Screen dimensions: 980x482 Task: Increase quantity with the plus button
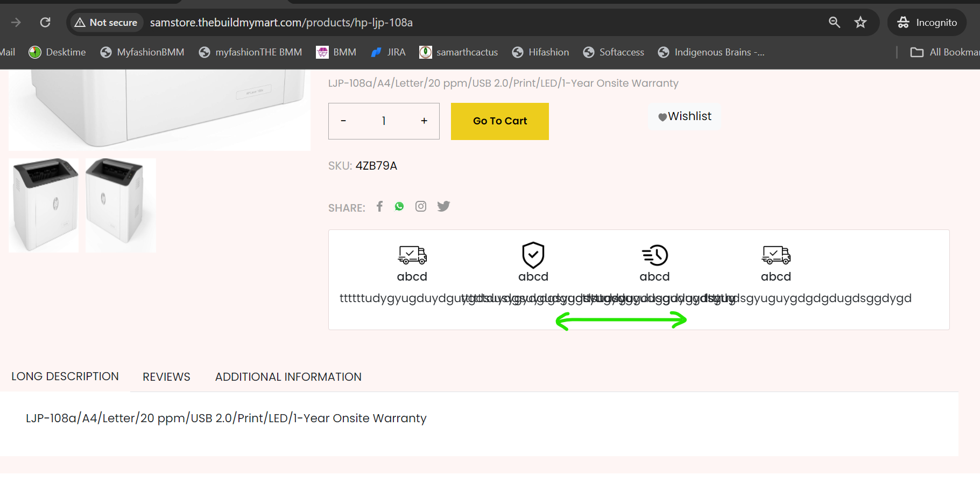[424, 121]
